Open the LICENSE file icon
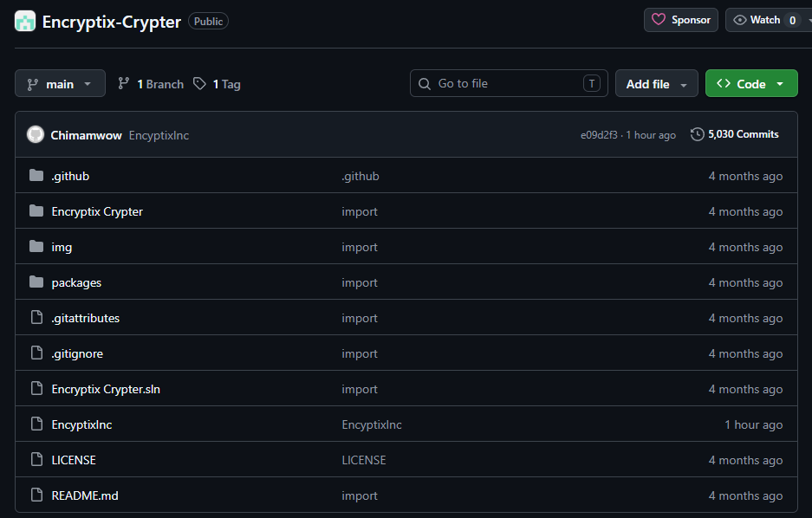812x518 pixels. tap(36, 460)
